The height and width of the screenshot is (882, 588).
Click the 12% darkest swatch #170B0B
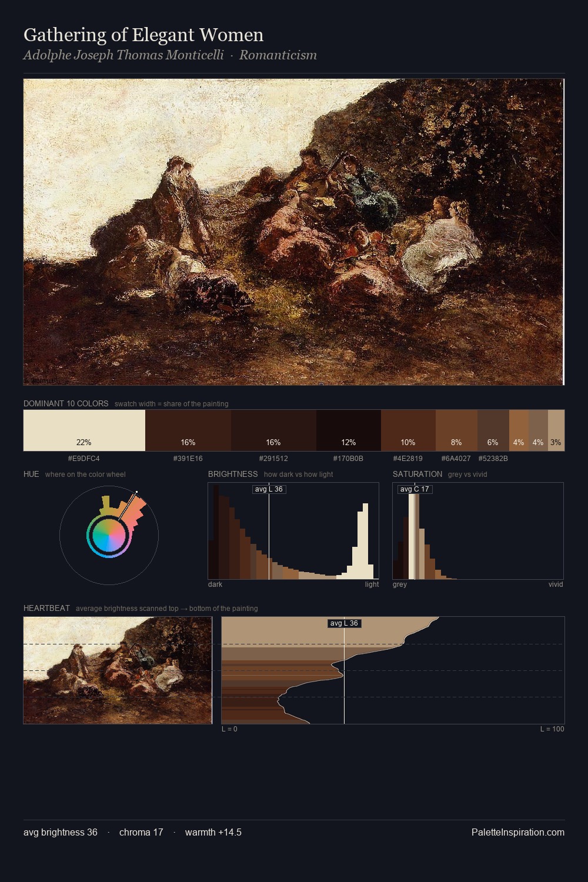[349, 430]
